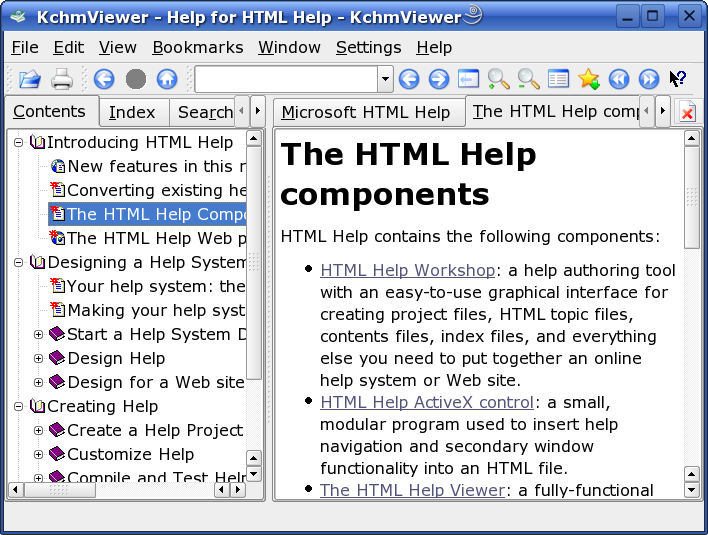708x535 pixels.
Task: Expand the Start a Help System node
Action: 38,335
